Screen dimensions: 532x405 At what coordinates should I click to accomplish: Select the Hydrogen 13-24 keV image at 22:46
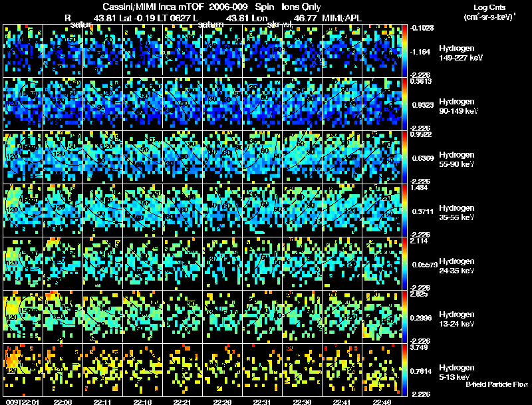click(x=382, y=317)
